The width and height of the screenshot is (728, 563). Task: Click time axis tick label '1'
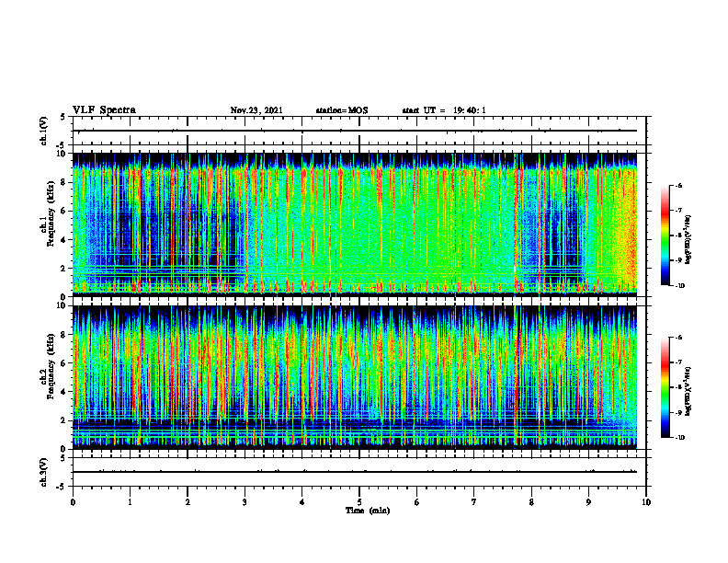coord(130,502)
